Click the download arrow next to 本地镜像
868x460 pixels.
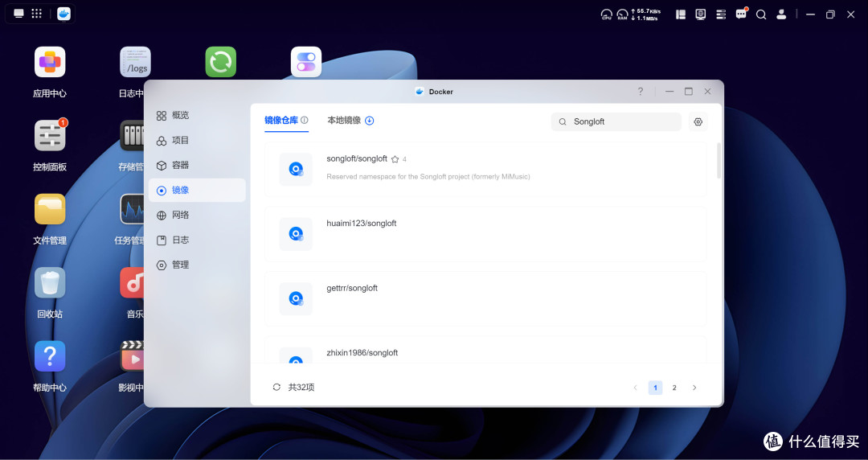pyautogui.click(x=369, y=121)
